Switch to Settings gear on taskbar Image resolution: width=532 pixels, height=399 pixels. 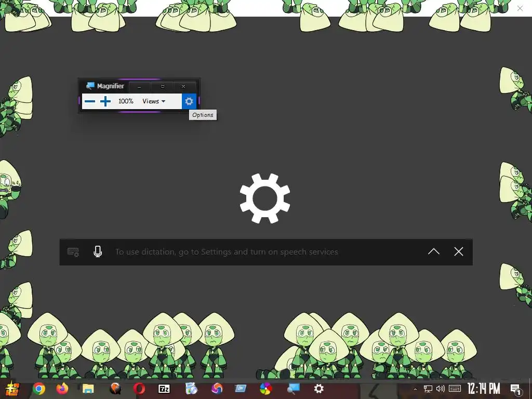[x=318, y=389]
